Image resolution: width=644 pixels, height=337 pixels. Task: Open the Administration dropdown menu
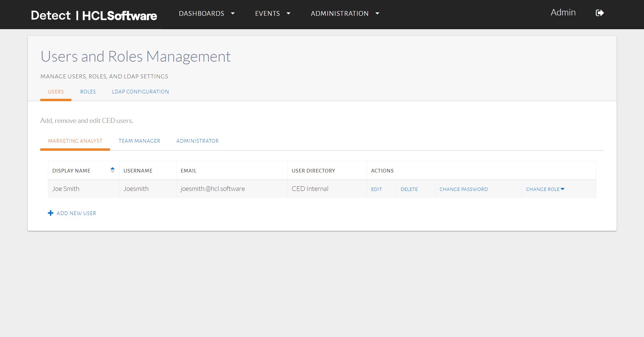click(344, 14)
